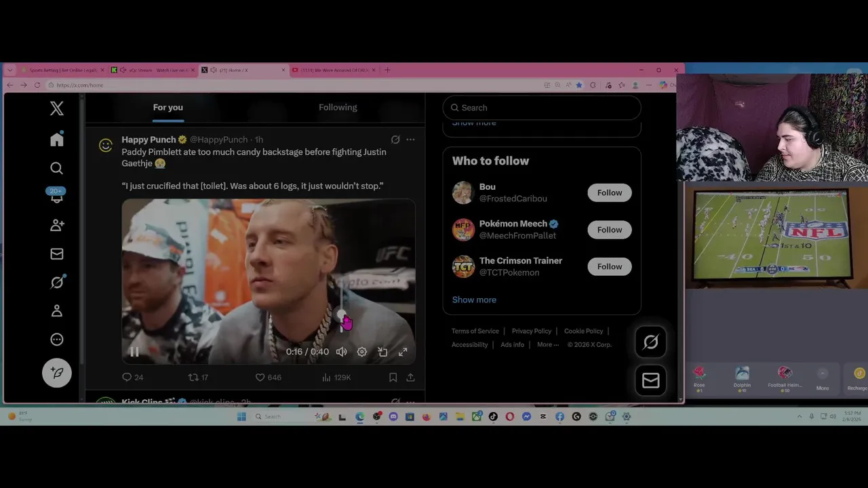
Task: Click the compose Post feather button
Action: pos(57,373)
